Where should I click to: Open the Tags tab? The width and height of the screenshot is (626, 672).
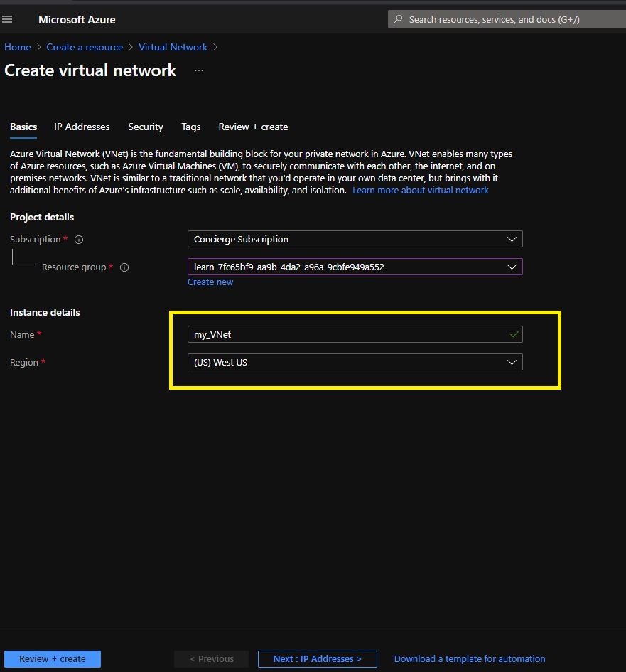coord(191,127)
